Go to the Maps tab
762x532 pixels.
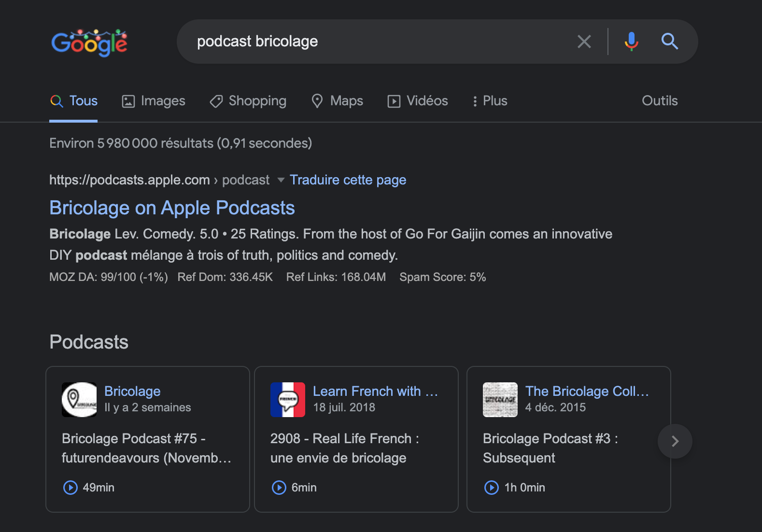tap(337, 101)
